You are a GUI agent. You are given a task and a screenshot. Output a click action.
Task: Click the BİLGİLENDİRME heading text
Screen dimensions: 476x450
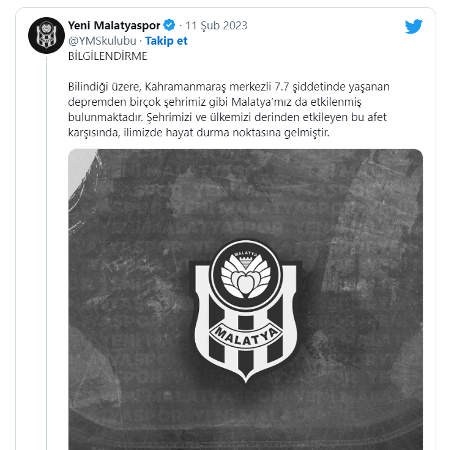coord(108,56)
